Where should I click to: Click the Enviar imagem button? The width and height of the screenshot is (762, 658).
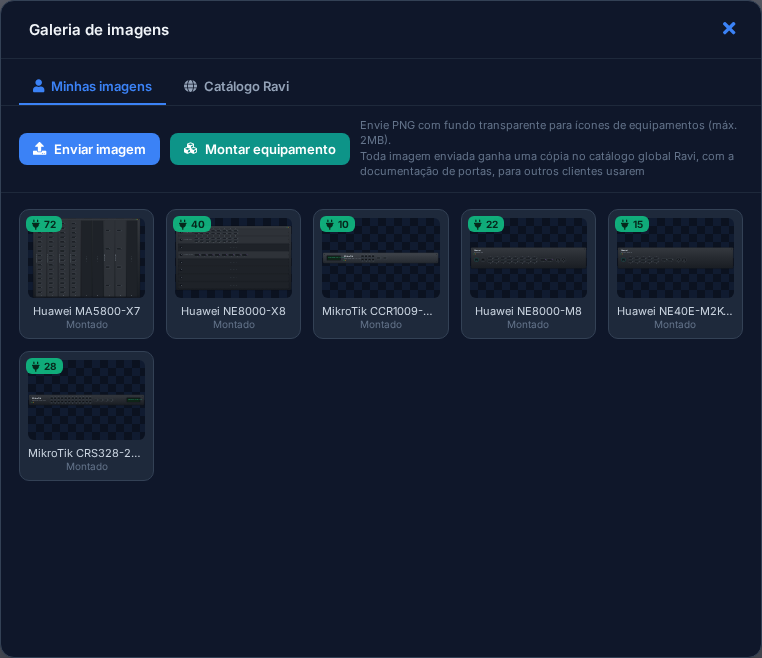[x=89, y=149]
